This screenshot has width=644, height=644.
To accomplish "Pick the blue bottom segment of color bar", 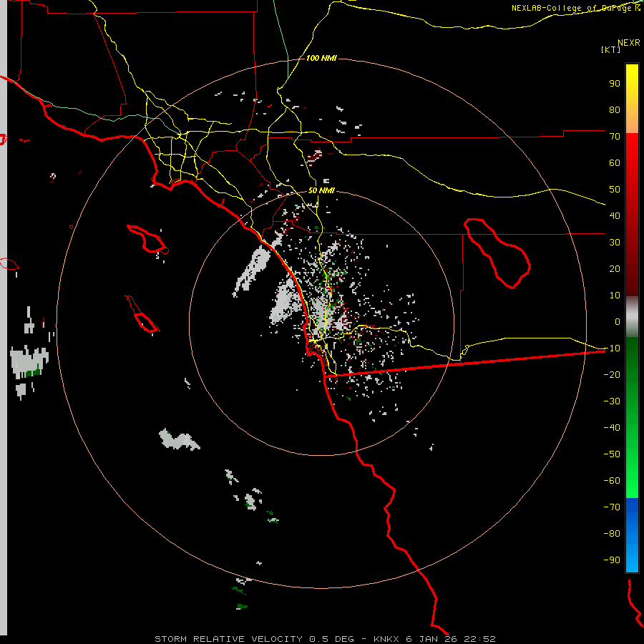I will click(x=632, y=535).
